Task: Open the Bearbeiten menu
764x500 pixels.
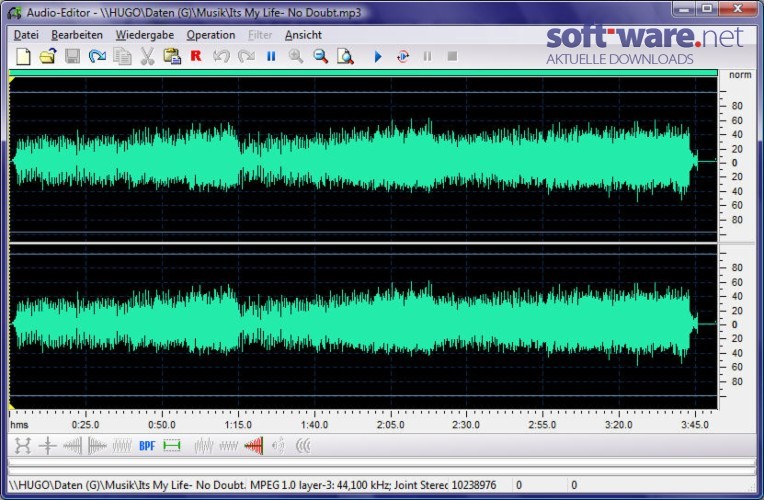Action: [77, 35]
